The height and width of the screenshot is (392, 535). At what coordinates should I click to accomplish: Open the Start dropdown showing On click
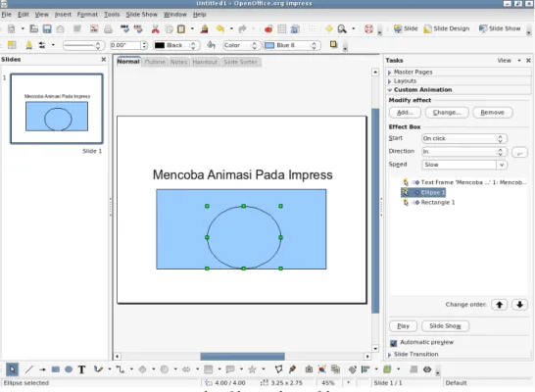pos(464,138)
